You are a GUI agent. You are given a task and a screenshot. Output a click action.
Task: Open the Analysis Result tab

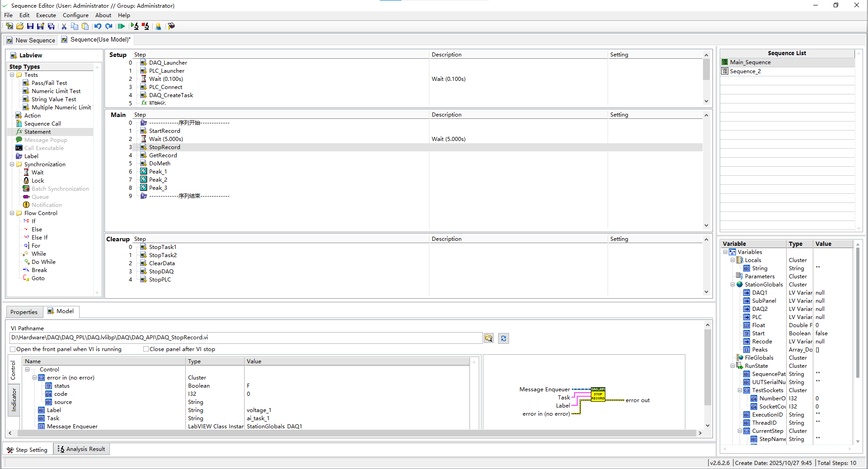(x=82, y=449)
